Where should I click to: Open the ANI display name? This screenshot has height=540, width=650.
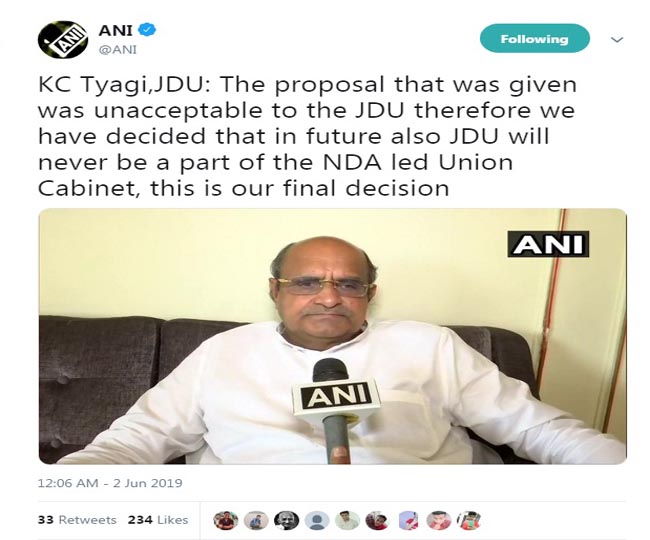pyautogui.click(x=115, y=30)
